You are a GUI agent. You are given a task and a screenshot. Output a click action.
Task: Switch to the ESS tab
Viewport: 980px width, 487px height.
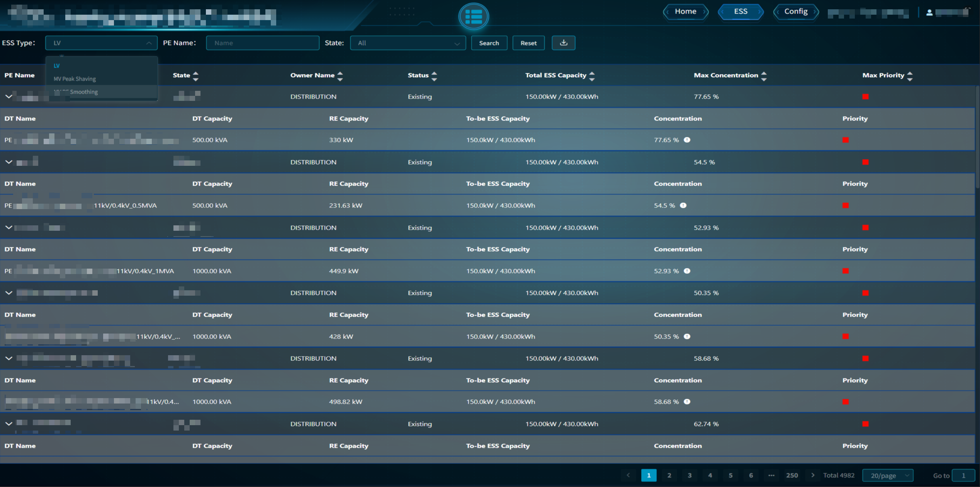[x=741, y=12]
